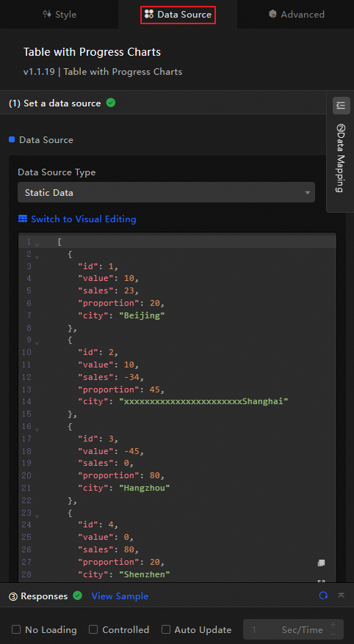Screen dimensions: 354x644
Task: Click the fullscreen expand icon in editor
Action: (x=322, y=582)
